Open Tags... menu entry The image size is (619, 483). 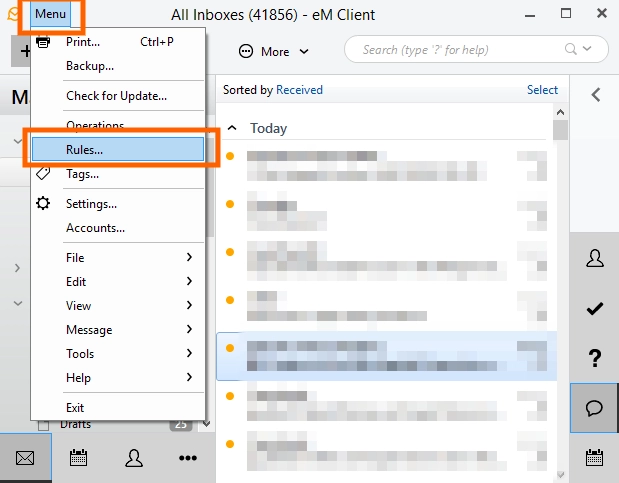[x=118, y=174]
